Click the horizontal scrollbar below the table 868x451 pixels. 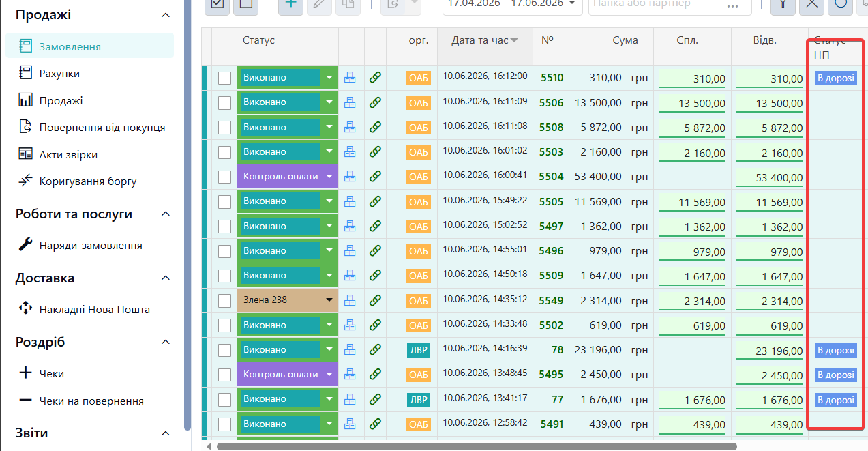[477, 446]
